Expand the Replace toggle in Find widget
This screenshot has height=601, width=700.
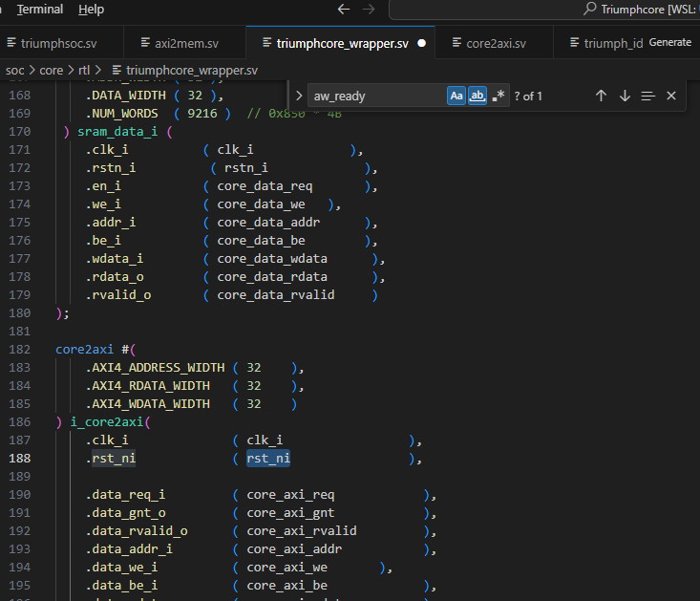[x=299, y=96]
